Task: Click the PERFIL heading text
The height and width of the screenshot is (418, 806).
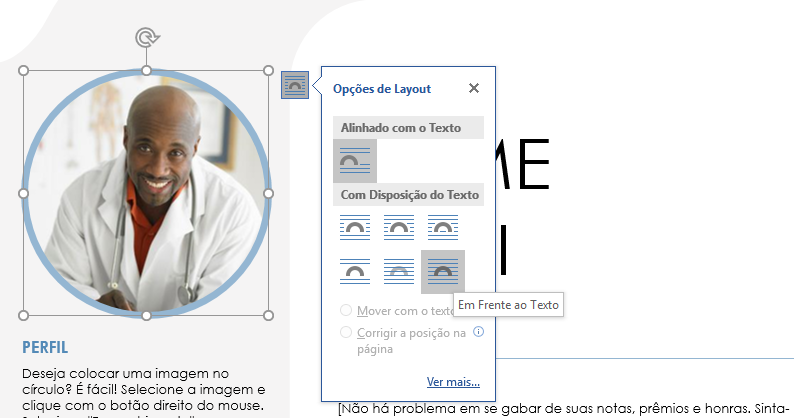Action: [45, 348]
